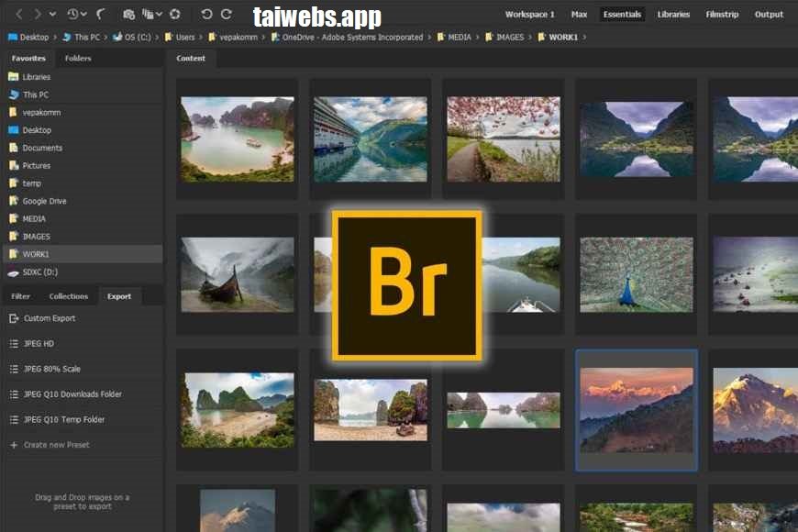Select the Export panel tab
The image size is (798, 532).
pyautogui.click(x=119, y=296)
